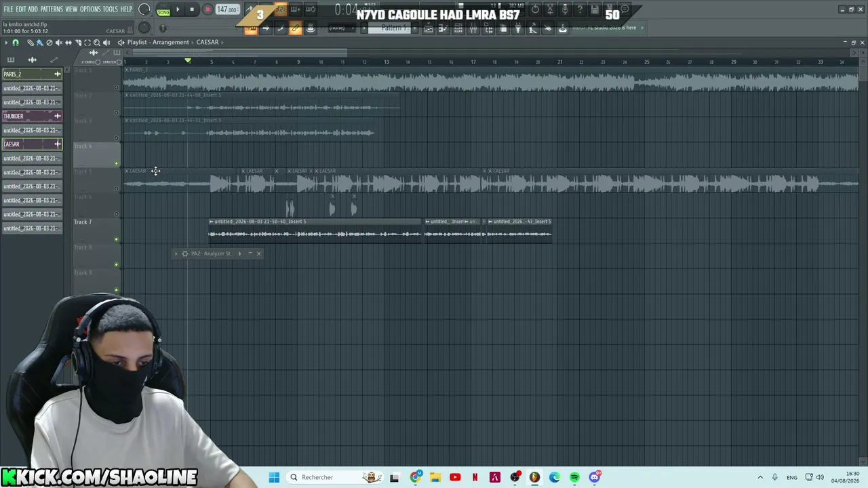Adjust the main volume knob
Image resolution: width=868 pixels, height=488 pixels.
pos(144,9)
